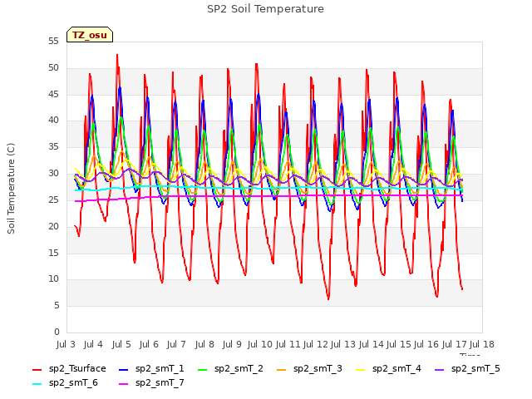Click the 15 y-axis tick label
Screen dimensions: 532x399
point(53,253)
